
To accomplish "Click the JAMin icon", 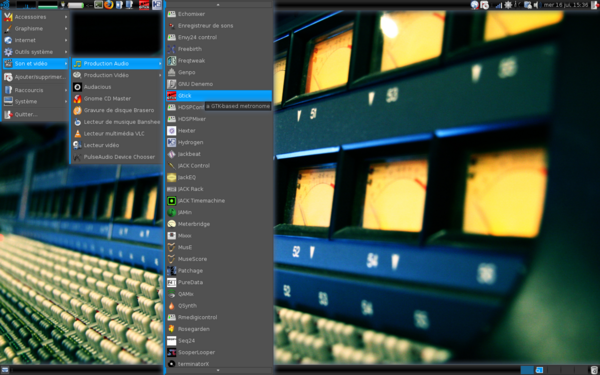I will pyautogui.click(x=171, y=212).
